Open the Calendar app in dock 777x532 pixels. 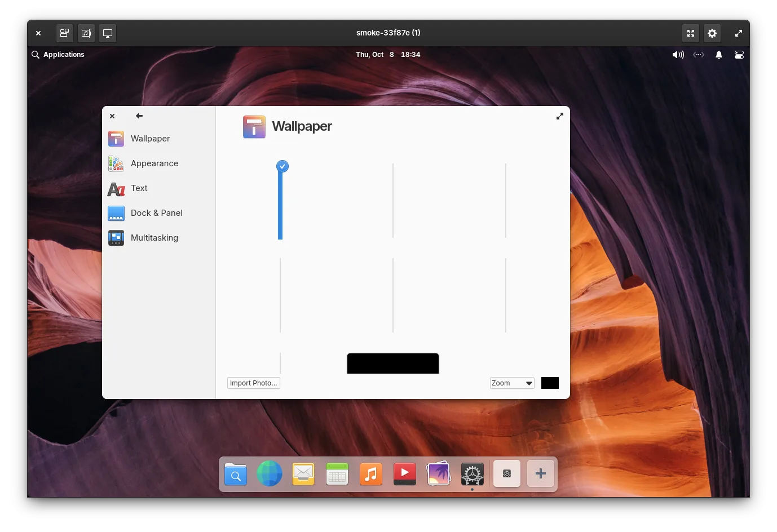337,475
